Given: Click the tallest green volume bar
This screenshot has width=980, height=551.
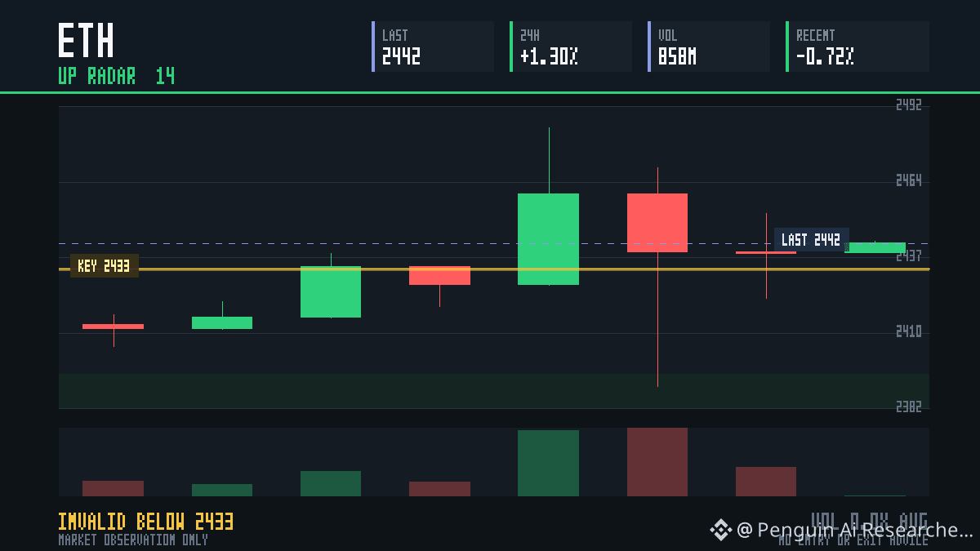Looking at the screenshot, I should coord(548,463).
